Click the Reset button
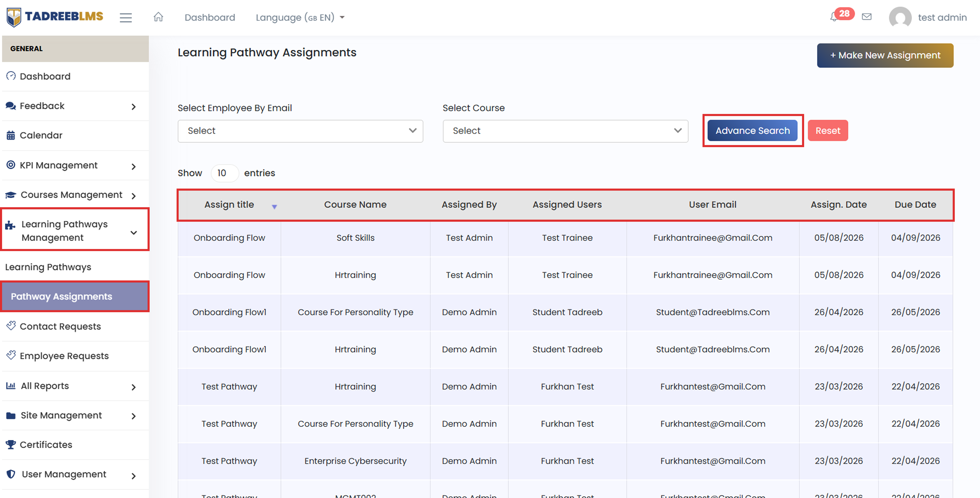The height and width of the screenshot is (498, 980). tap(828, 130)
